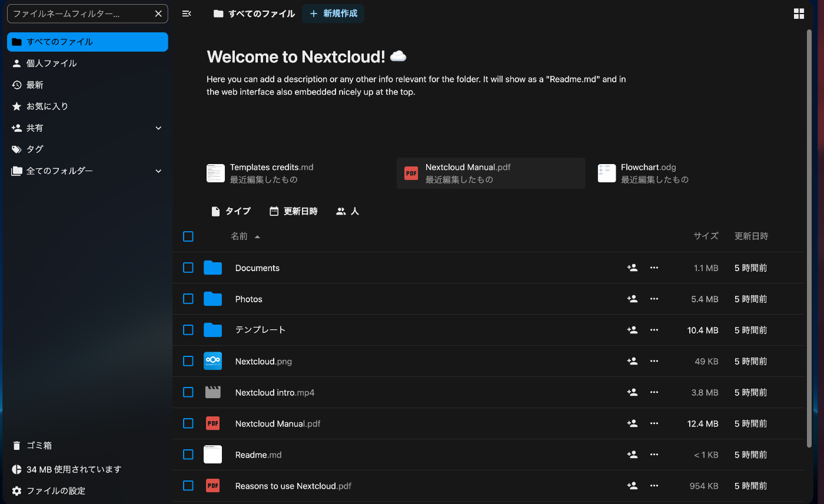Open the Photos folder by name
This screenshot has height=504, width=824.
coord(248,299)
